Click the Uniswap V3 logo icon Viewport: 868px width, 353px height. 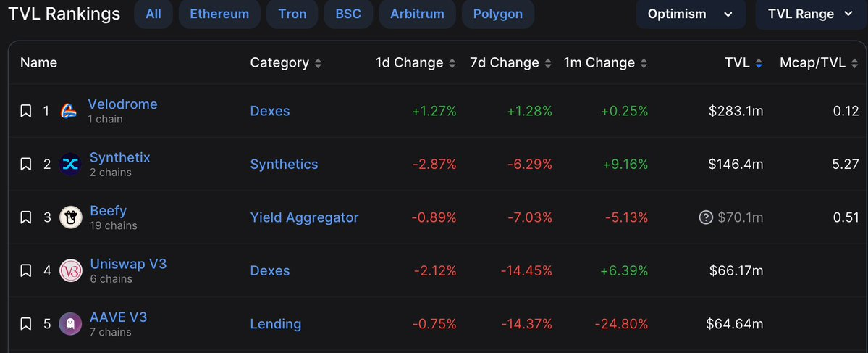[70, 270]
